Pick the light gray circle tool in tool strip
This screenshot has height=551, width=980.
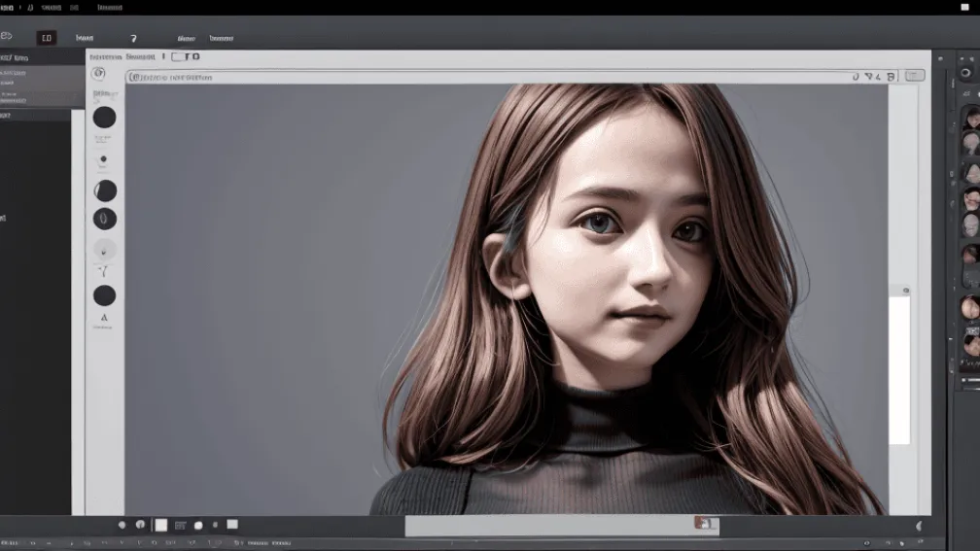pos(104,249)
